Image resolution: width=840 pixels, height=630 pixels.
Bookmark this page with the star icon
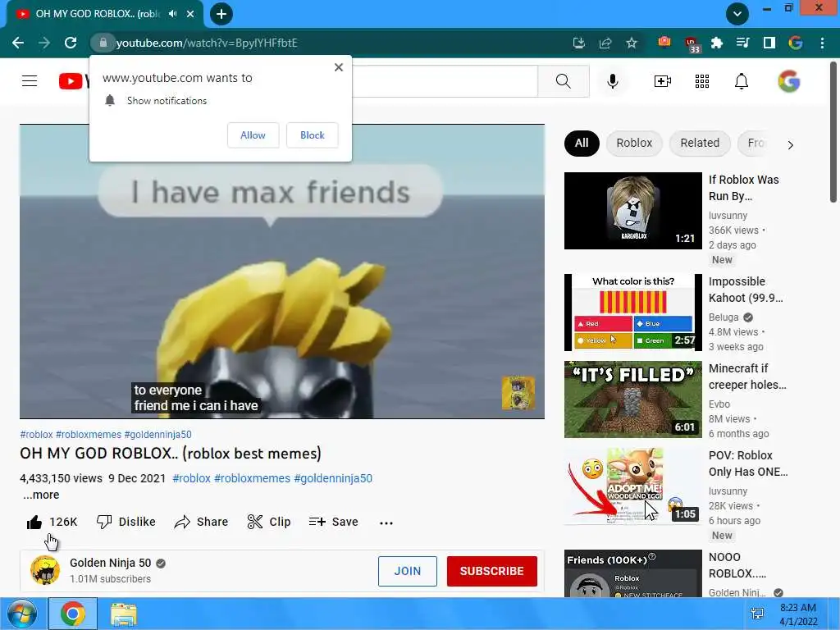[632, 43]
